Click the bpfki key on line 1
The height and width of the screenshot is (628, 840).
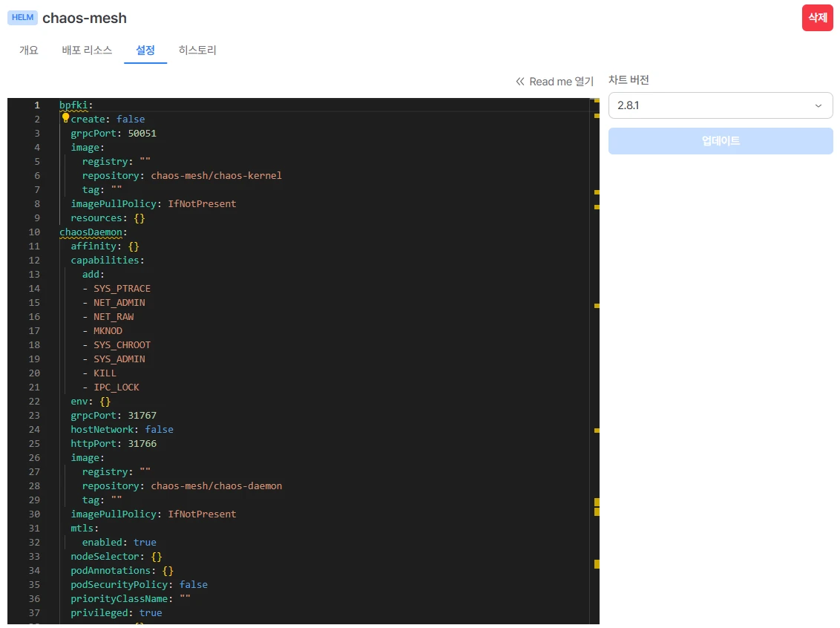click(73, 105)
